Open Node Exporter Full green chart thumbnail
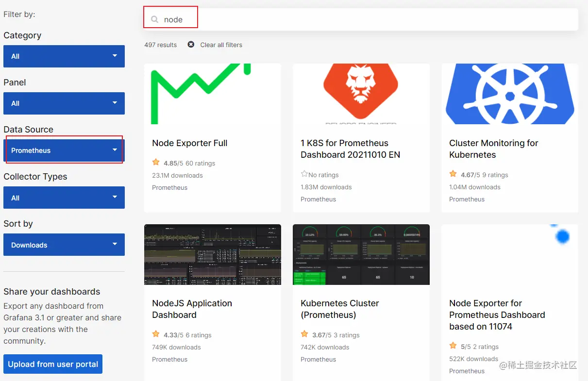This screenshot has width=588, height=381. coord(213,94)
